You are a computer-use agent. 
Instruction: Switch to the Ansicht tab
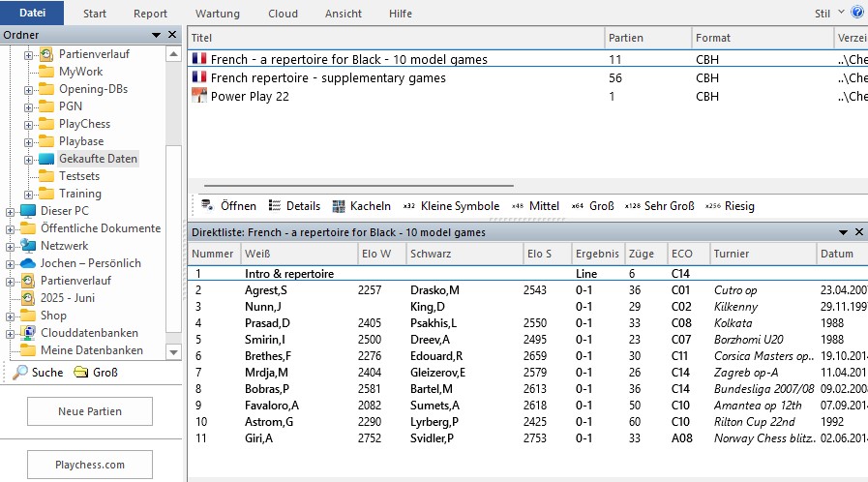click(343, 14)
